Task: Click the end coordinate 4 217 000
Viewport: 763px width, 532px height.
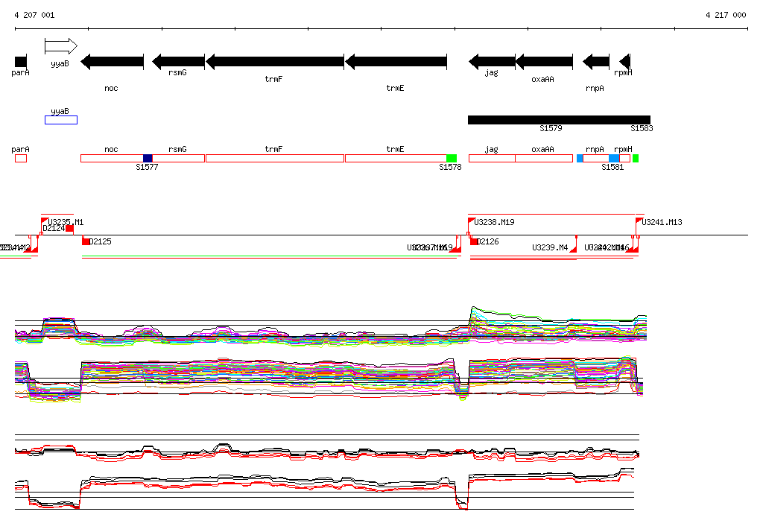Action: 726,15
